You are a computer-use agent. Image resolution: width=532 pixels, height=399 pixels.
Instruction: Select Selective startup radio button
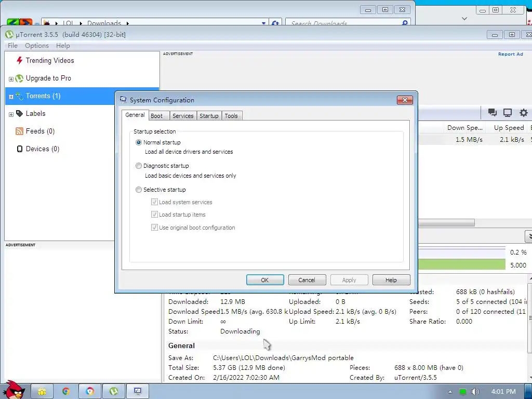click(x=138, y=190)
